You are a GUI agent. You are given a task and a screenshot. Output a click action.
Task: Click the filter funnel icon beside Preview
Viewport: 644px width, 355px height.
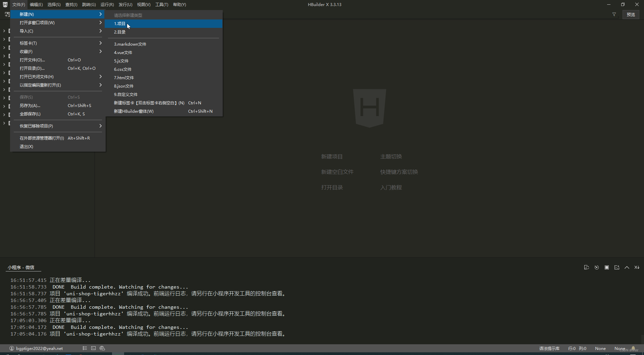[614, 14]
